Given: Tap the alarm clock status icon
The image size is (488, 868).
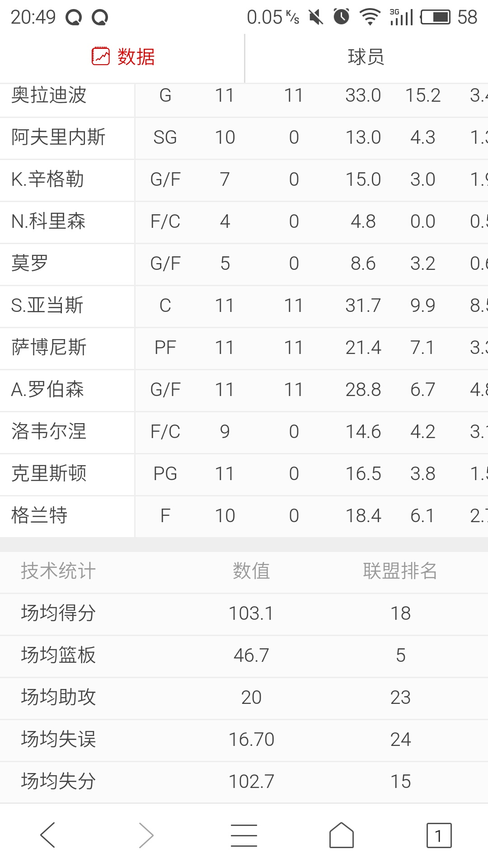Looking at the screenshot, I should (x=342, y=17).
